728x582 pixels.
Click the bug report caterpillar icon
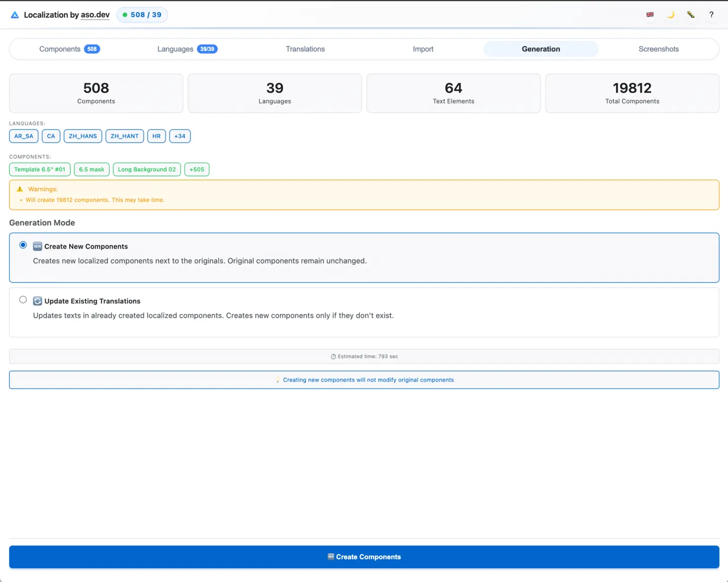point(691,15)
